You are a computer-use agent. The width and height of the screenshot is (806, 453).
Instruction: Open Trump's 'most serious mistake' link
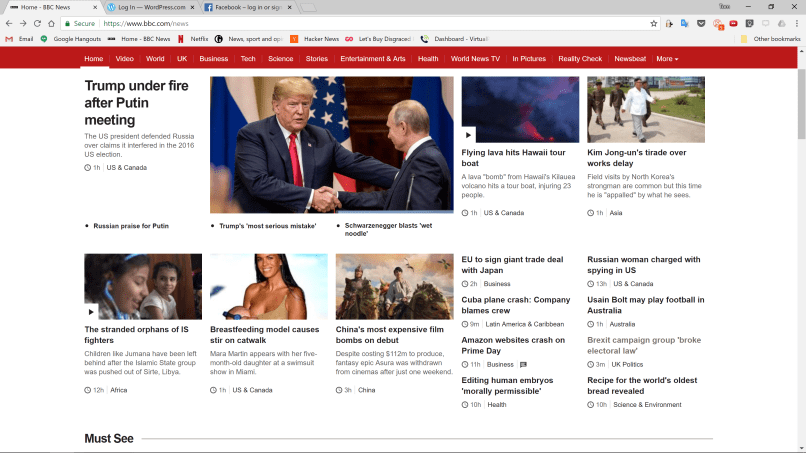pos(268,226)
